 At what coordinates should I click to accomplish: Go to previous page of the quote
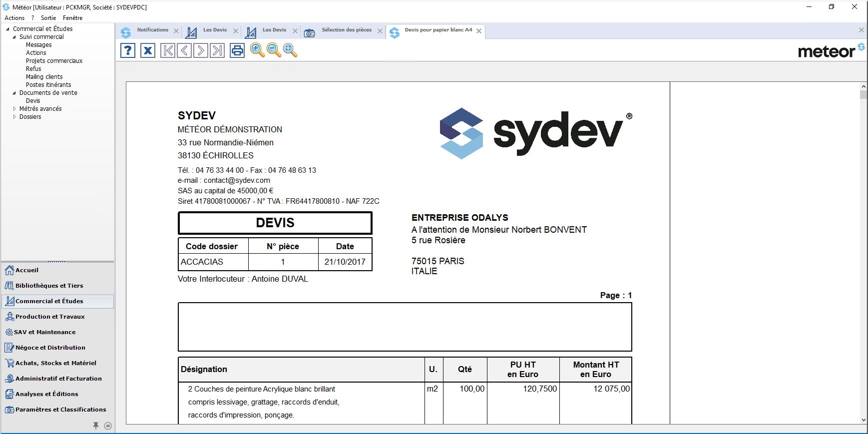tap(184, 50)
